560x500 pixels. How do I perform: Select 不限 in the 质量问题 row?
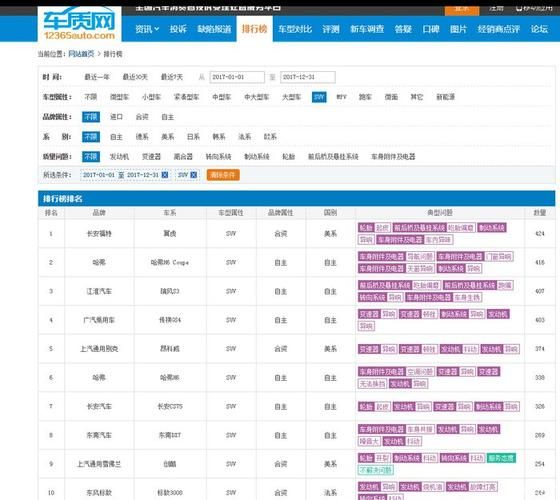coord(91,156)
